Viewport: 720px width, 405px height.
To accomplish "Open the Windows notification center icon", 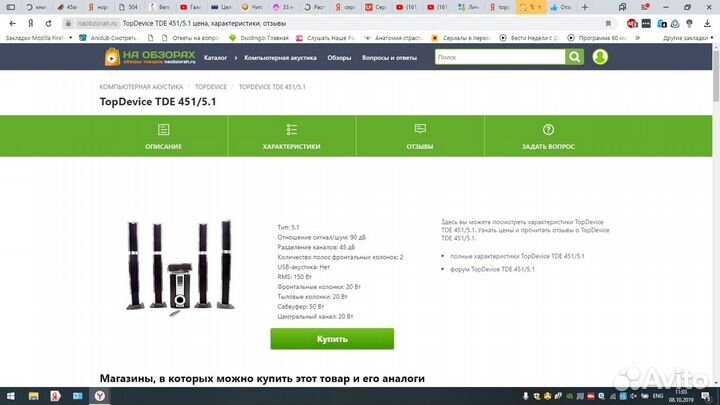I will click(706, 396).
